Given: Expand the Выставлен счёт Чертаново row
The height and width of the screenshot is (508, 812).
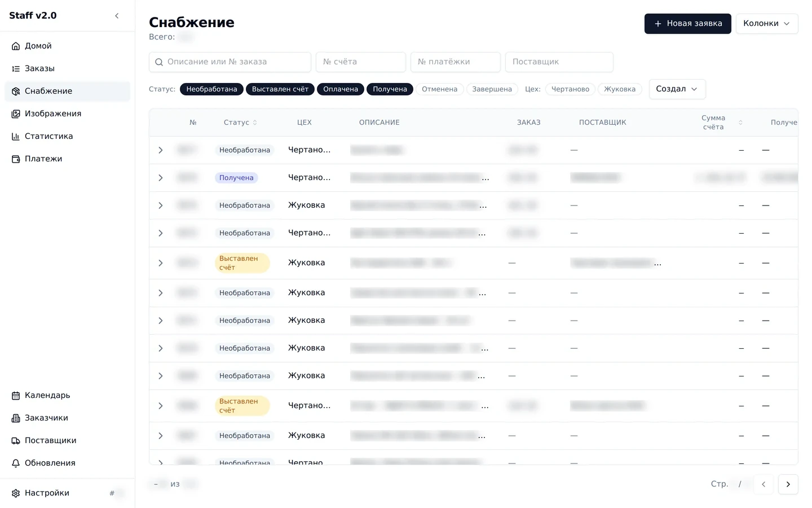Looking at the screenshot, I should click(161, 406).
